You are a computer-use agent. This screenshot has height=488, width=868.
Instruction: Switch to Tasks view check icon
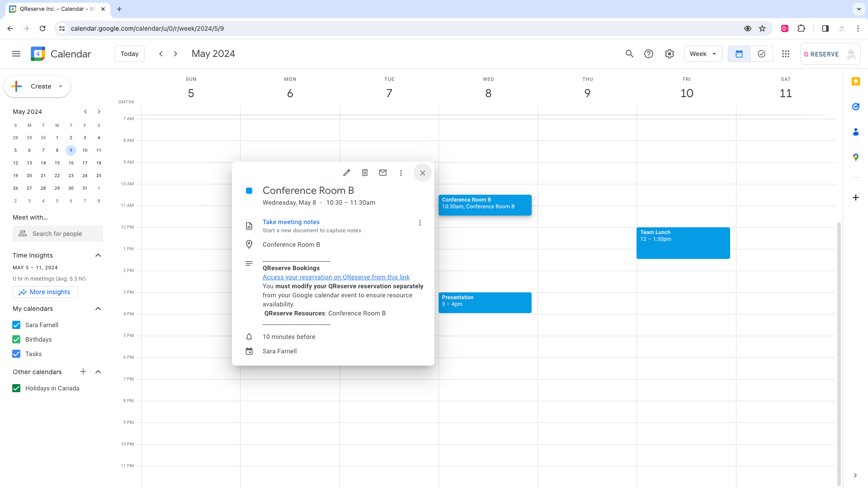pos(761,54)
